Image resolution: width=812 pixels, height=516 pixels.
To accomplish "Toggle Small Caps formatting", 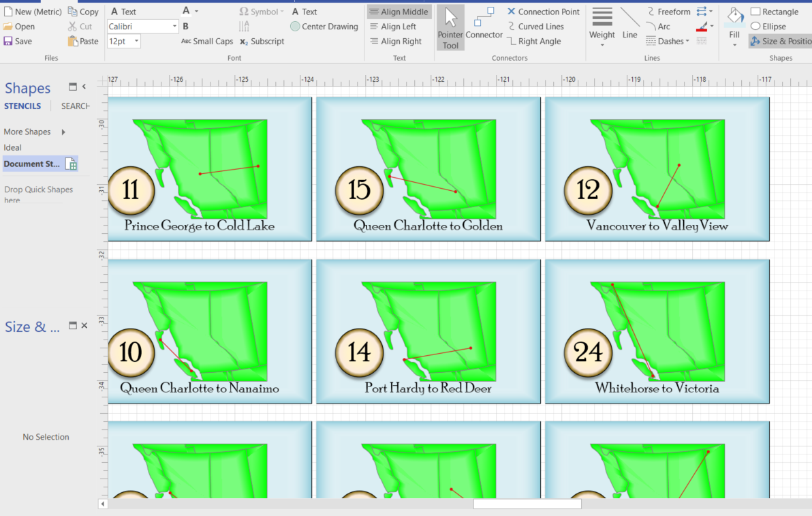I will pyautogui.click(x=207, y=41).
